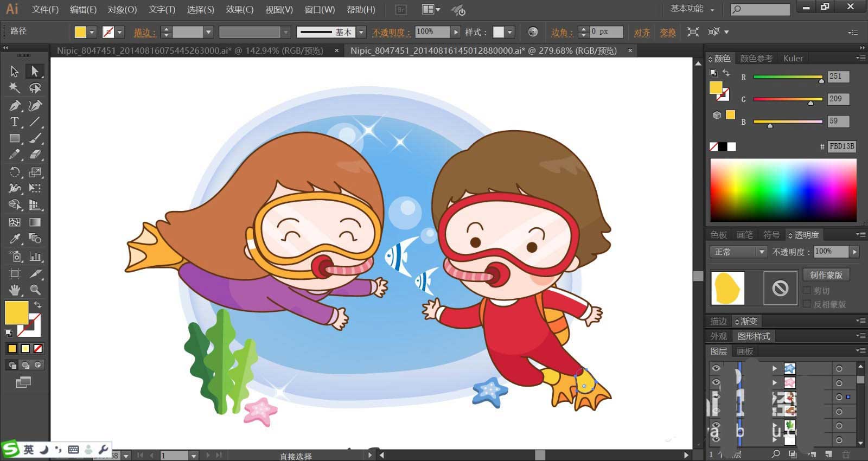The image size is (868, 461).
Task: Select the black arrow Selection tool
Action: click(15, 71)
